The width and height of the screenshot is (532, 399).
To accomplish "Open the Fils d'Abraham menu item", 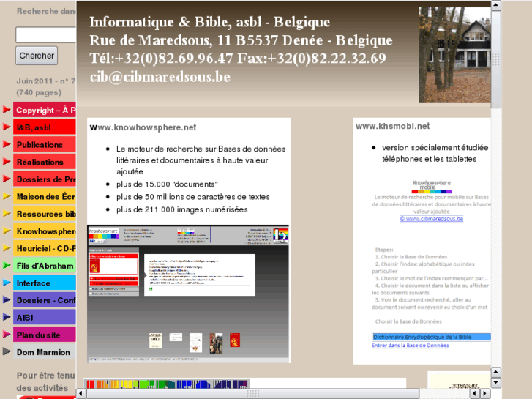I will [x=45, y=266].
